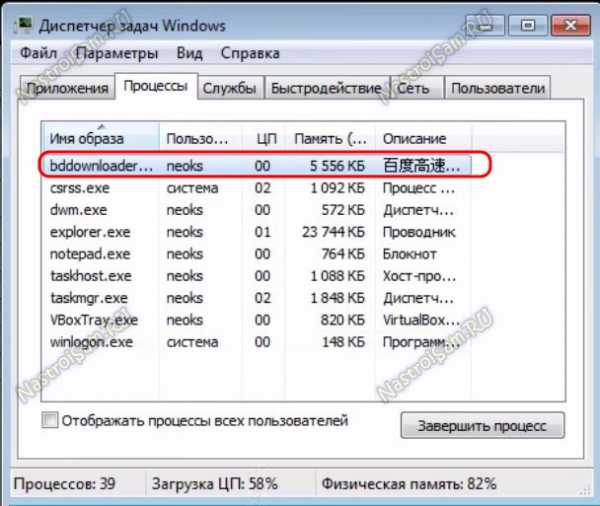Switch to the Приложения tab
The height and width of the screenshot is (506, 600).
click(x=67, y=88)
